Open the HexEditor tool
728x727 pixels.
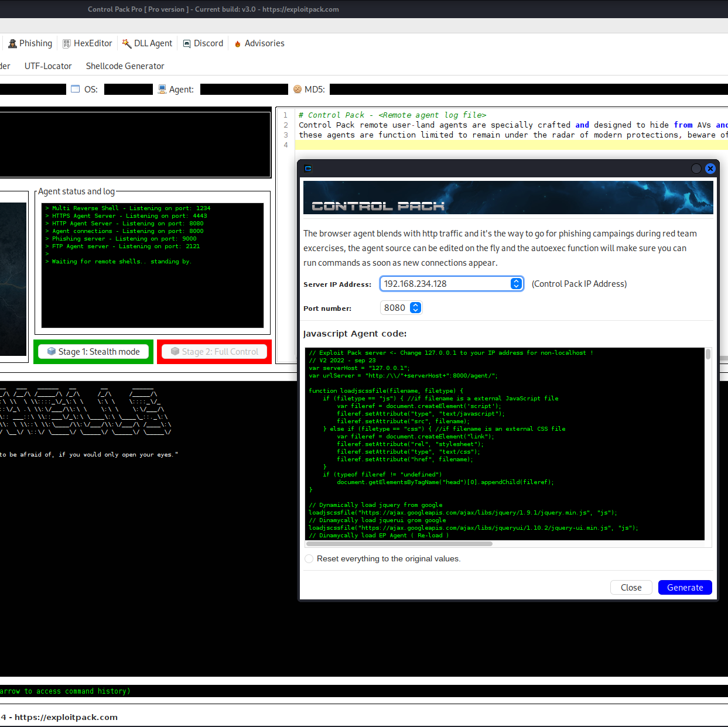(87, 43)
